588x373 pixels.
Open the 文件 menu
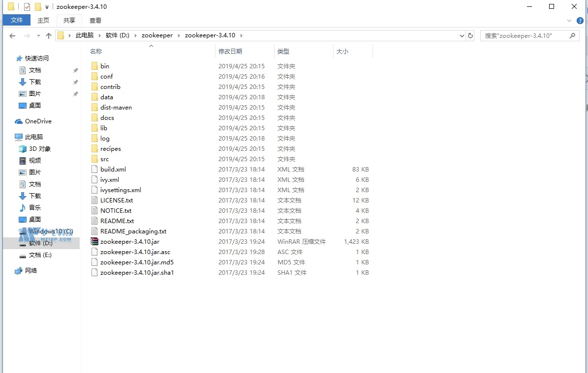pos(17,20)
